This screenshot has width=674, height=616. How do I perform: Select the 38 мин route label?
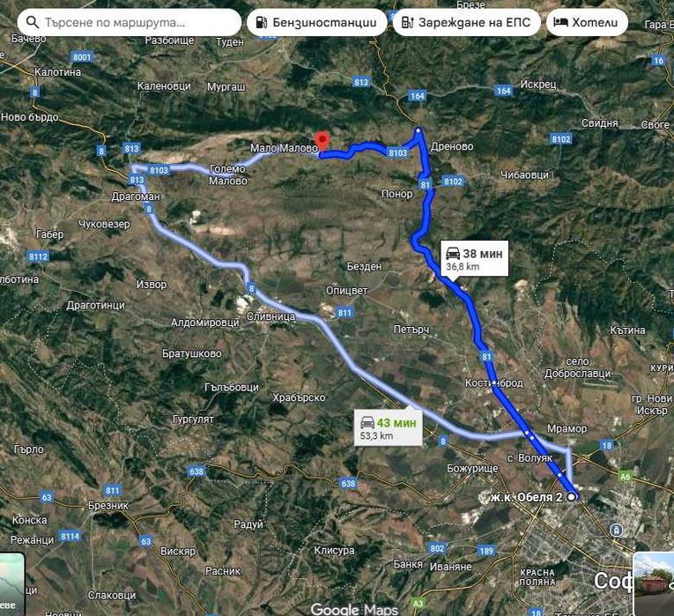click(474, 259)
